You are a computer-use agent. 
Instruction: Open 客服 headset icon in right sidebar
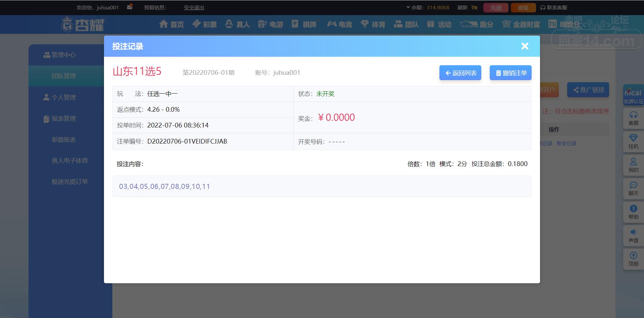tap(633, 118)
